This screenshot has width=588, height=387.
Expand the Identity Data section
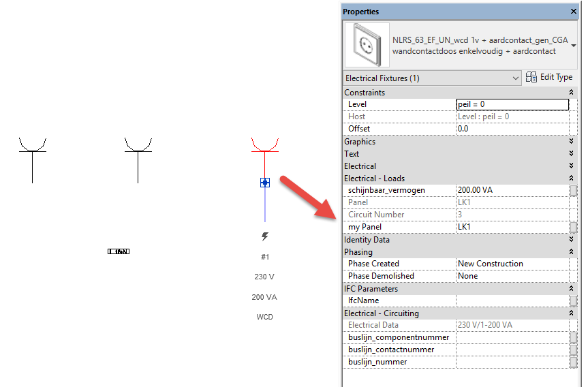click(571, 240)
